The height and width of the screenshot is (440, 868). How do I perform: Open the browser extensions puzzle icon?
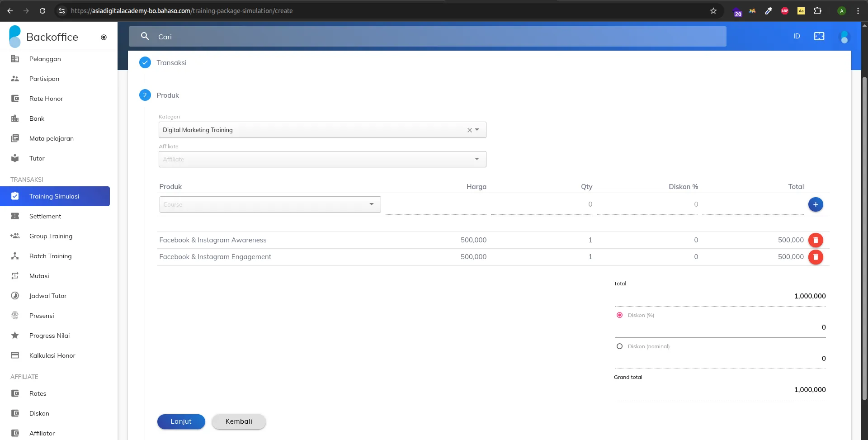[817, 11]
